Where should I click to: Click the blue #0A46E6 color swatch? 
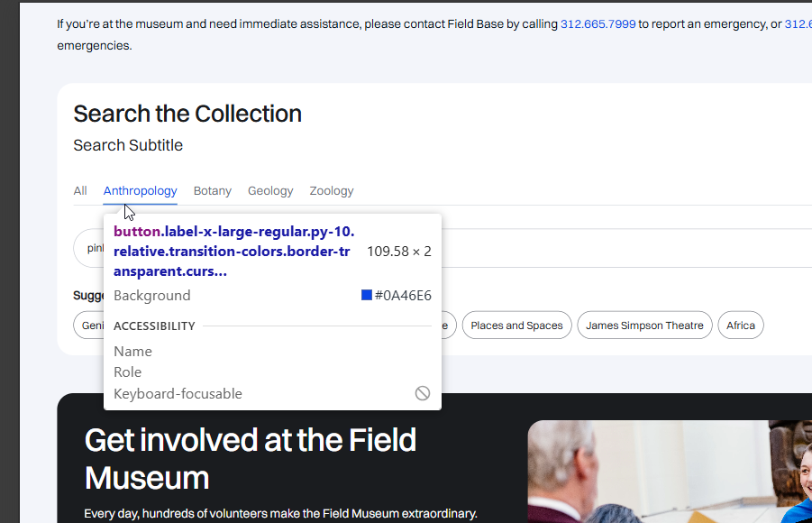pos(367,295)
